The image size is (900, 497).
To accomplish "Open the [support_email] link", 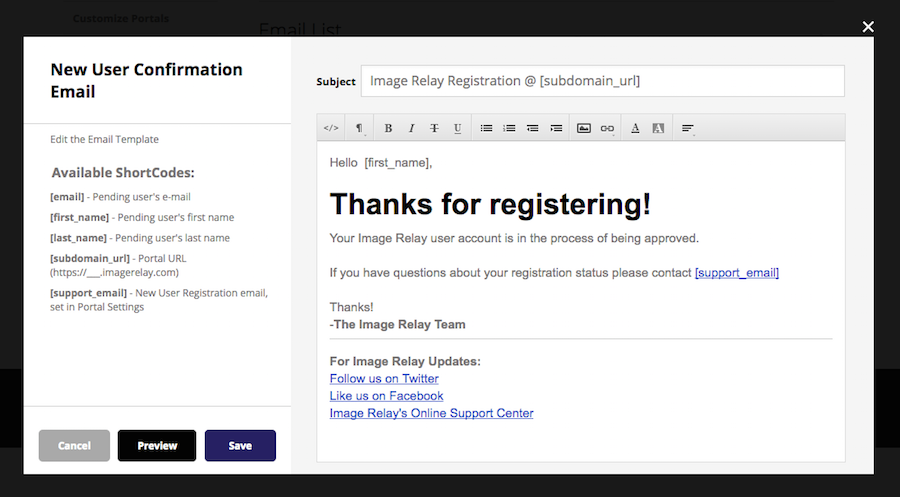I will point(736,273).
